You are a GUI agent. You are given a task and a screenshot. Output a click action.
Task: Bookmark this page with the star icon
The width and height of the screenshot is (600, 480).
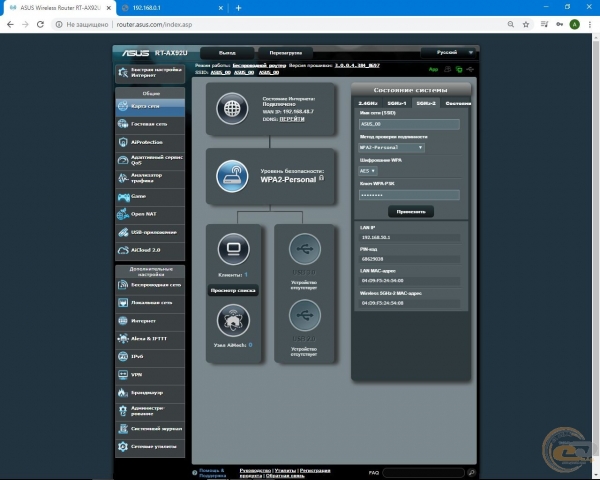526,24
